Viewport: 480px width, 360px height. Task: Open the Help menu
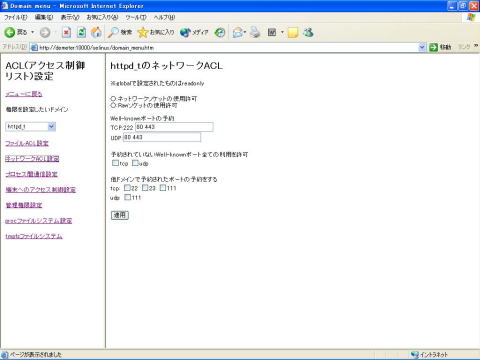pyautogui.click(x=164, y=17)
